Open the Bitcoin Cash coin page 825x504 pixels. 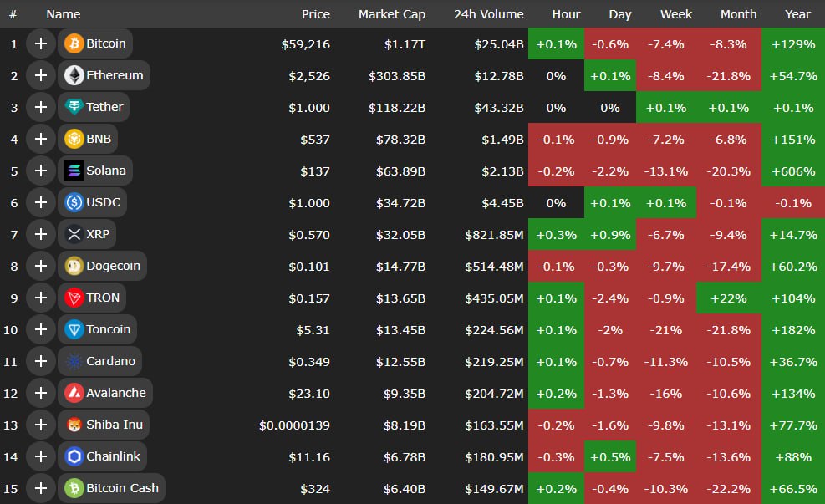(122, 488)
